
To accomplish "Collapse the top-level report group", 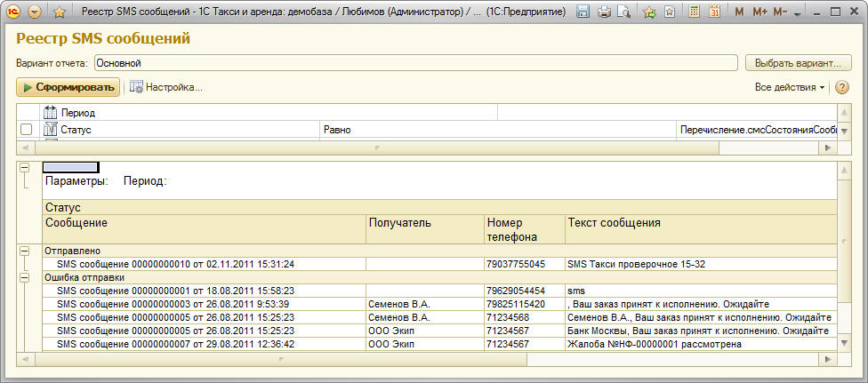I will pos(24,167).
